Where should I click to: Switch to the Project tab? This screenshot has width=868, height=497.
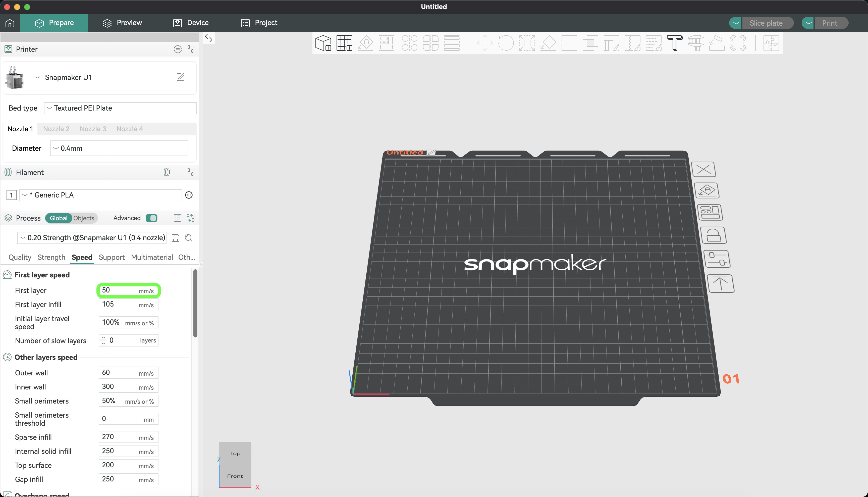259,23
